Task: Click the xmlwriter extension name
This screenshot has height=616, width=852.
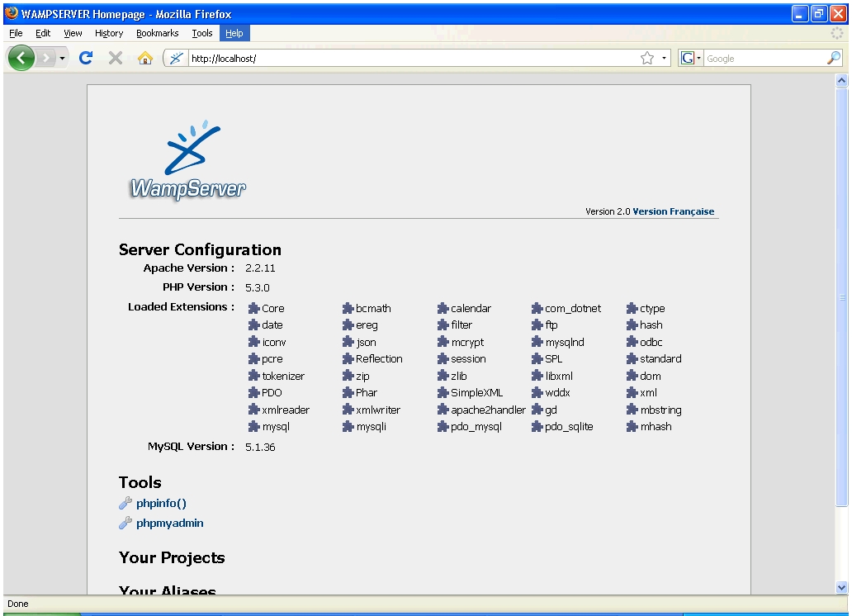Action: (378, 410)
